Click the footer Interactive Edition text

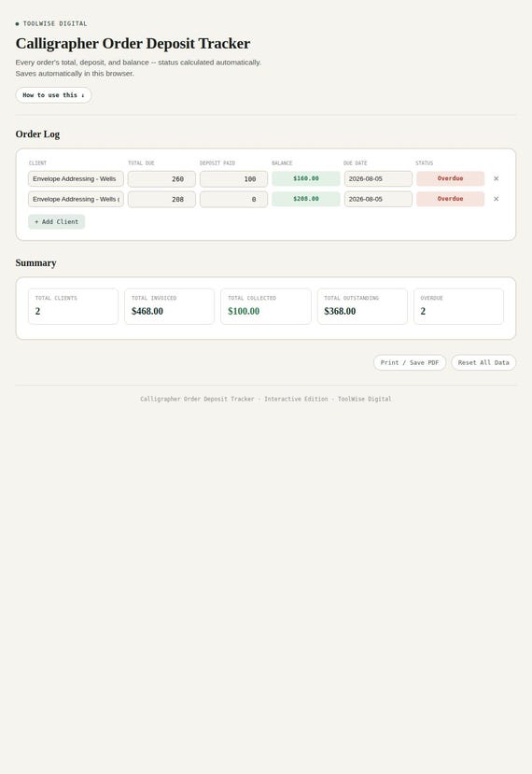tap(296, 399)
